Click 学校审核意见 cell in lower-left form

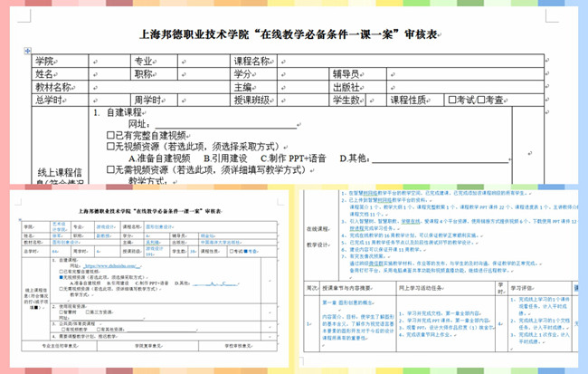[x=238, y=346]
